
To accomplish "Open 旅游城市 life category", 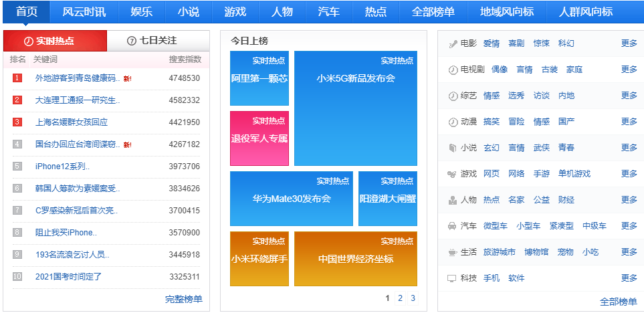I will 500,252.
